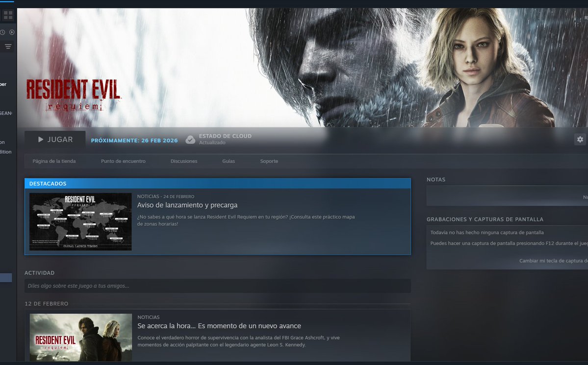588x365 pixels.
Task: Open the library advanced filter icon
Action: [8, 47]
